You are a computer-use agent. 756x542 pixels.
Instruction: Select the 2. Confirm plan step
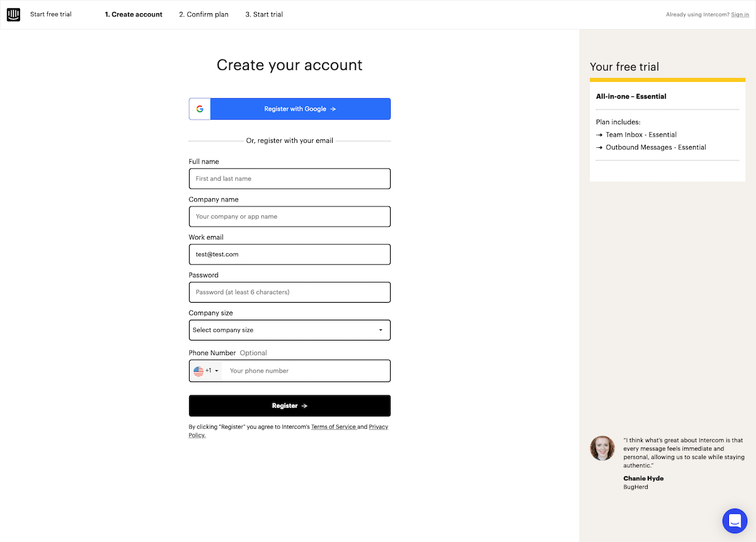[203, 14]
